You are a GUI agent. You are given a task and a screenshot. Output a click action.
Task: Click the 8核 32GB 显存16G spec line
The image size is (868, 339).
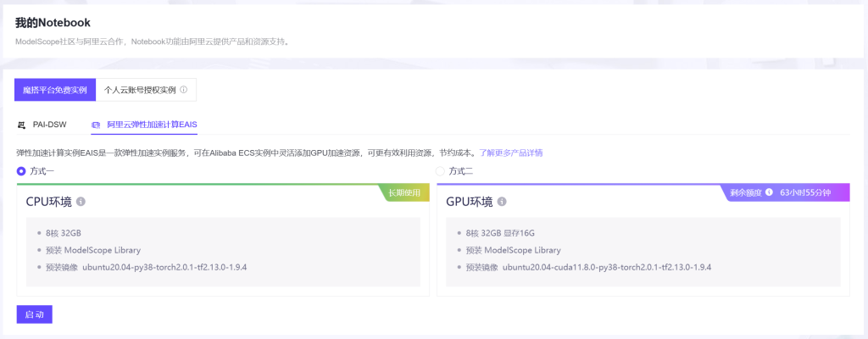500,233
